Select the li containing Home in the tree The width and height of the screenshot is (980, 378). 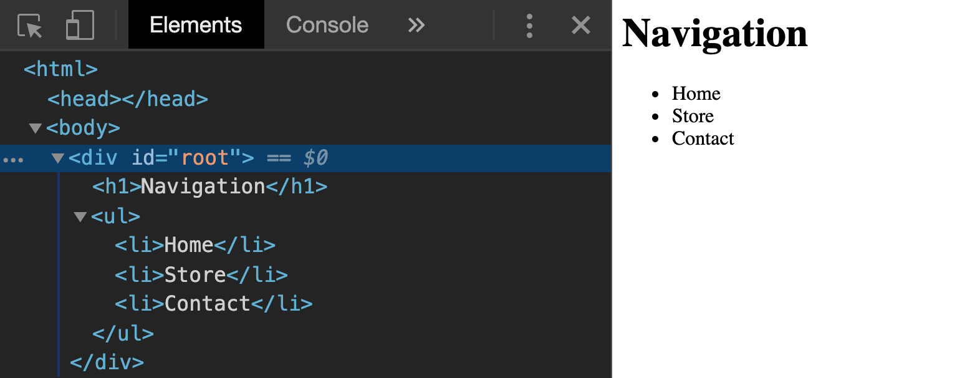(195, 245)
